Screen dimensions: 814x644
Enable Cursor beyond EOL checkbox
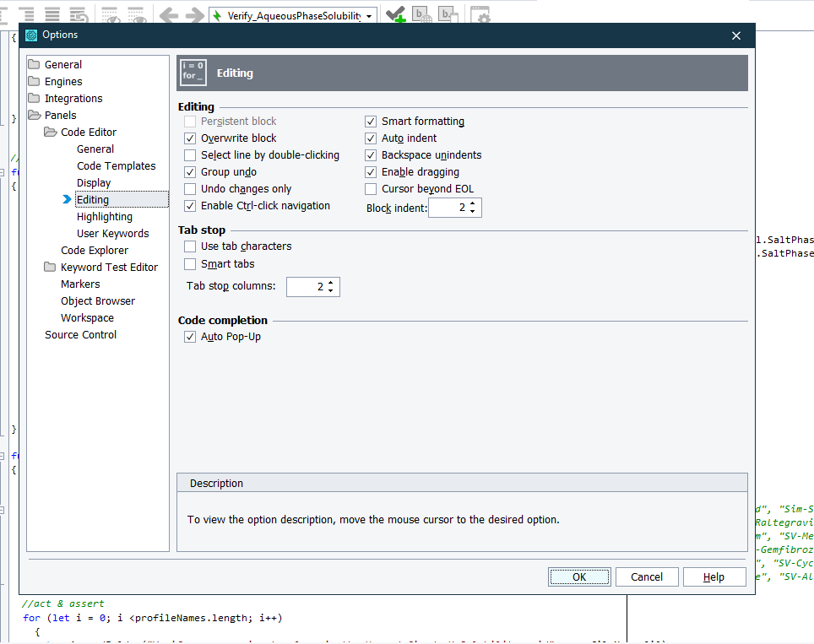tap(371, 189)
